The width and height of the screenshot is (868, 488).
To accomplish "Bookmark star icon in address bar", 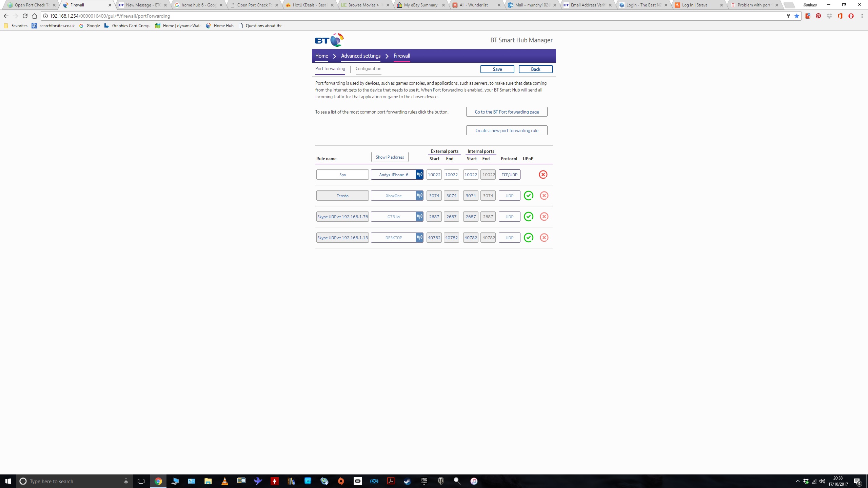I will click(x=796, y=16).
